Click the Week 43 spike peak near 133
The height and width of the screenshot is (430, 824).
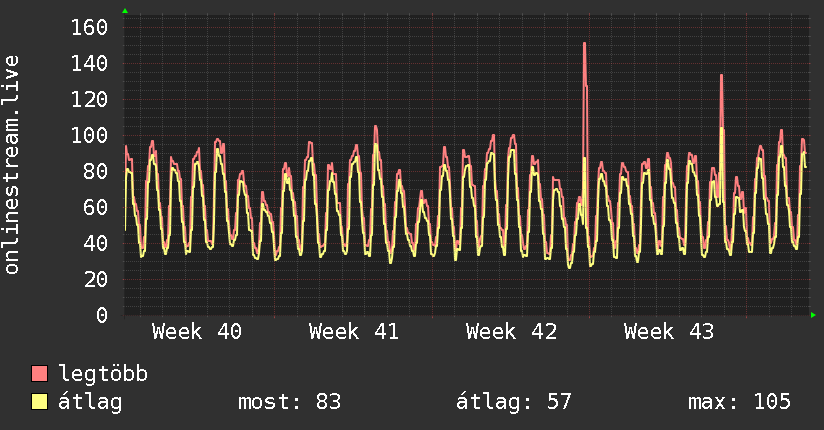720,76
